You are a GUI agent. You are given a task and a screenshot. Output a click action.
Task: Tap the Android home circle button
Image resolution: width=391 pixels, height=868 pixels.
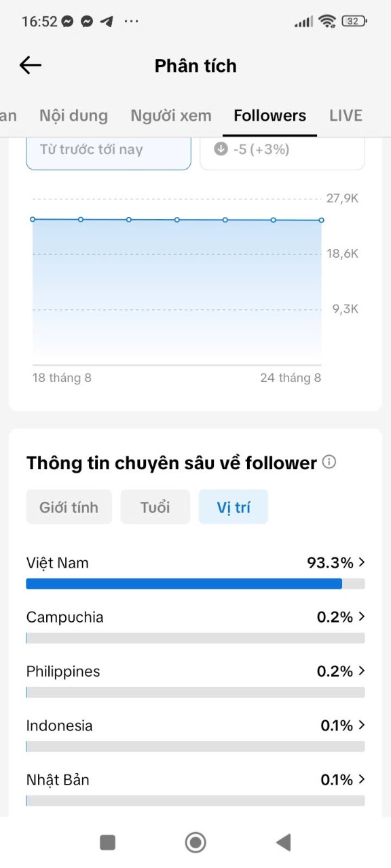pos(195,842)
